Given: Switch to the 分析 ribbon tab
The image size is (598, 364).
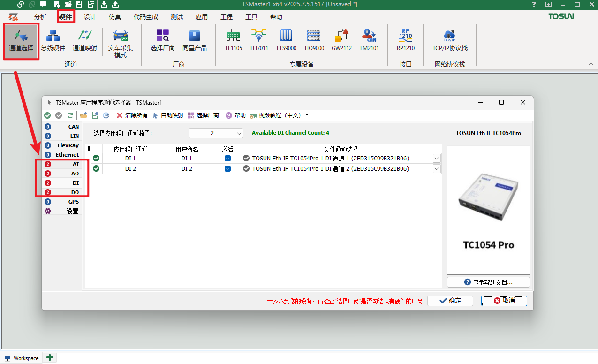Looking at the screenshot, I should 40,17.
